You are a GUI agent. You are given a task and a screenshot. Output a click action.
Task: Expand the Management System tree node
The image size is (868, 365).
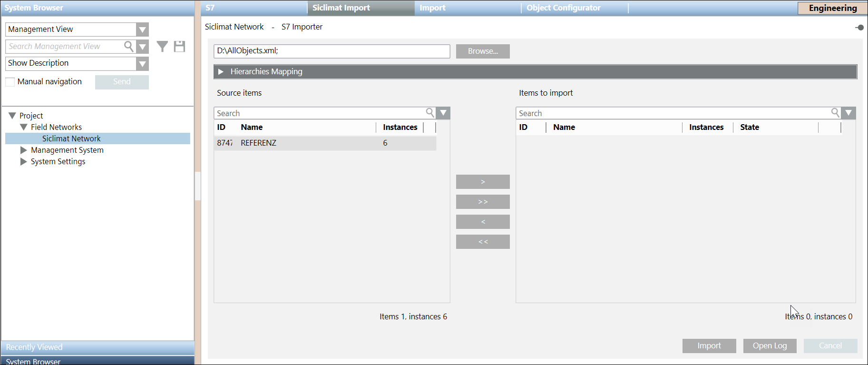tap(23, 150)
